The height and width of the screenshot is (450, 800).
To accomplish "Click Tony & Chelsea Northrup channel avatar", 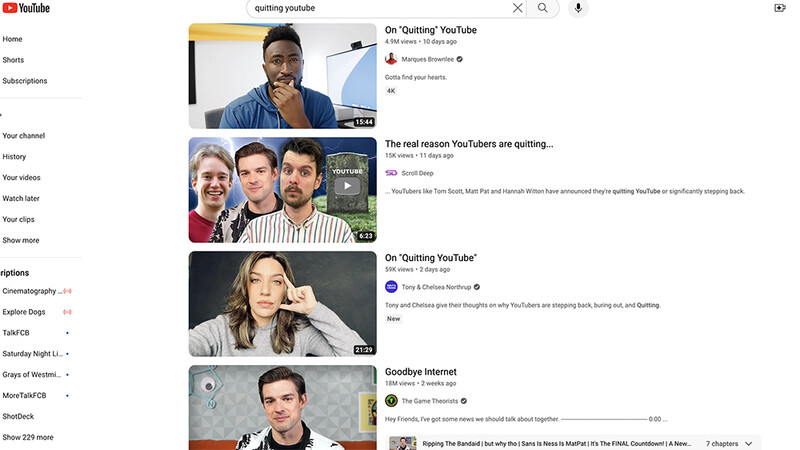I will pyautogui.click(x=391, y=287).
